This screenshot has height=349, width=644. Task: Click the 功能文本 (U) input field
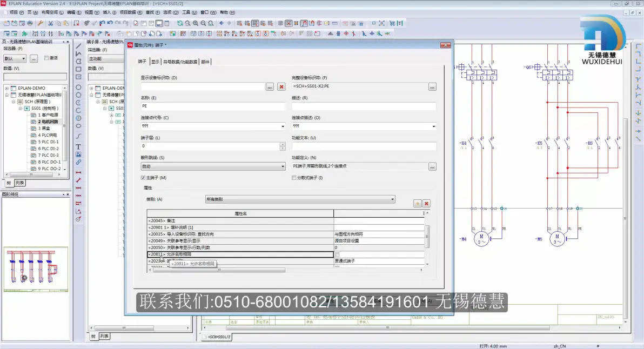pos(364,146)
